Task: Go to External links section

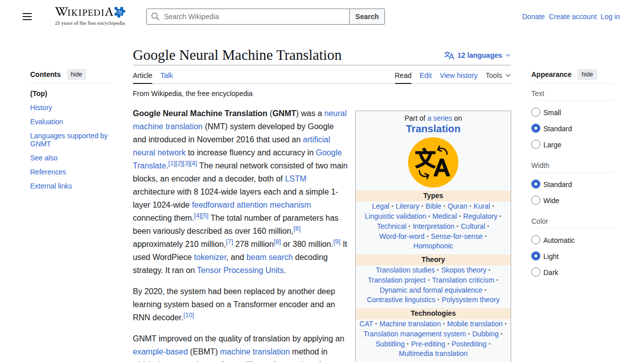Action: [x=51, y=186]
